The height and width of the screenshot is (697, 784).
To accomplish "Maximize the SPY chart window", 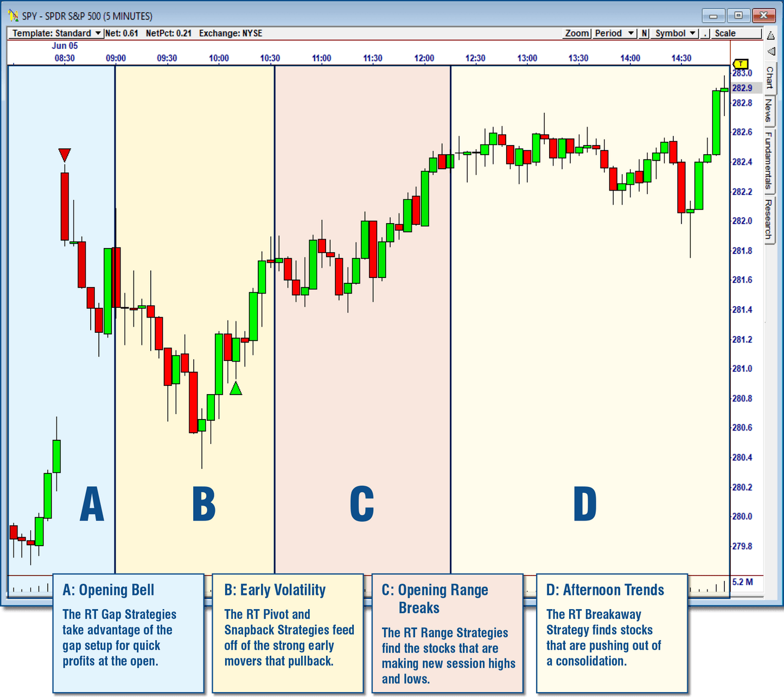I will pos(738,16).
